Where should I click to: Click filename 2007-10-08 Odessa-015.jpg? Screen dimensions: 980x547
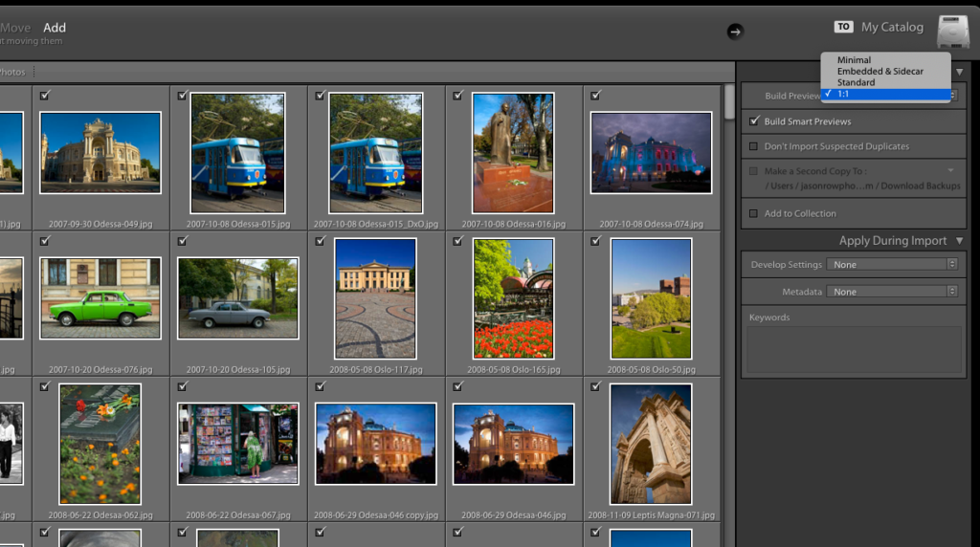tap(238, 224)
